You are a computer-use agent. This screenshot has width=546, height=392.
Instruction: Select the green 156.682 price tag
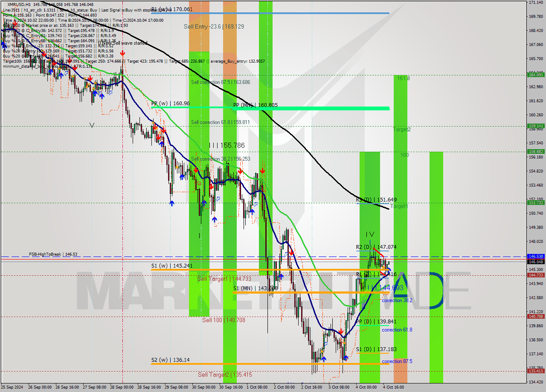(x=536, y=152)
